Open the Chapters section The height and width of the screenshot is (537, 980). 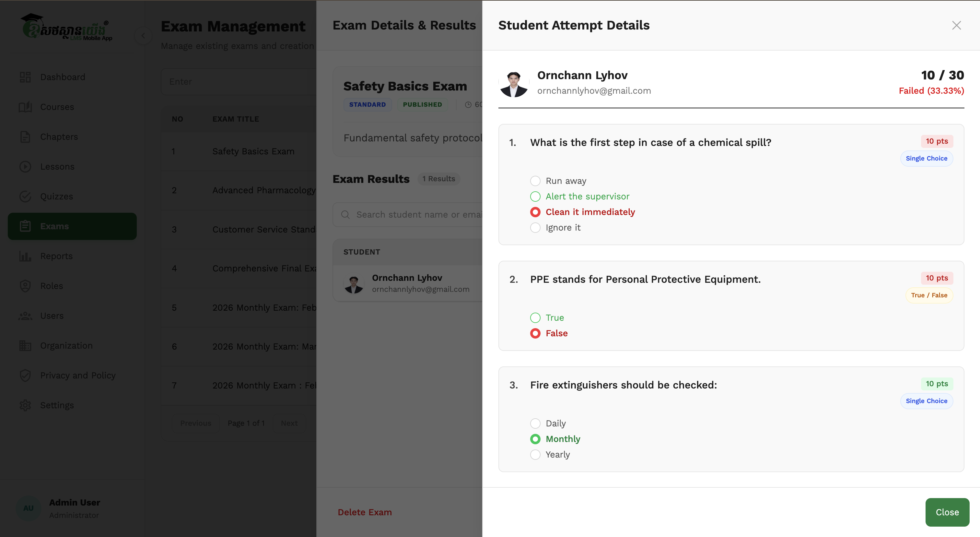(59, 137)
